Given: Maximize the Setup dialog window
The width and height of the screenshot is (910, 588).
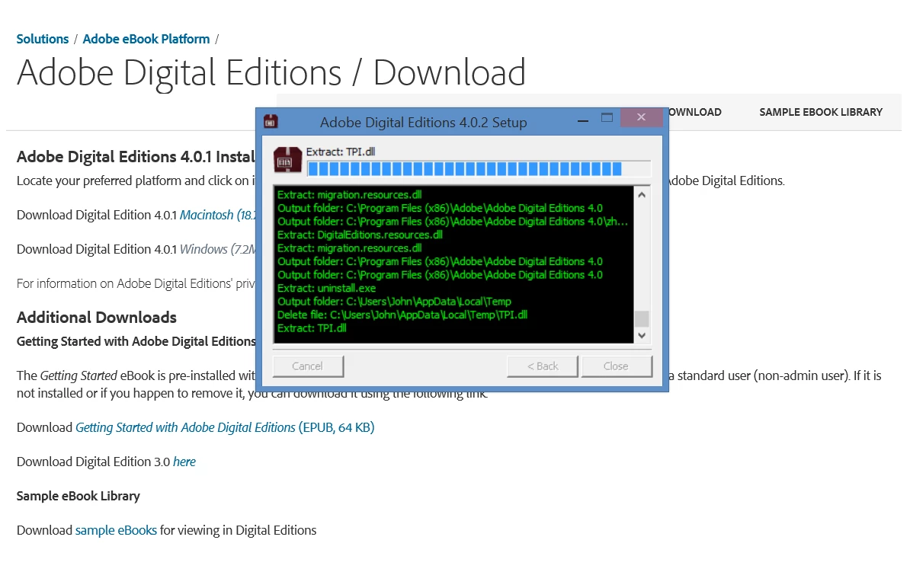Looking at the screenshot, I should coord(607,117).
